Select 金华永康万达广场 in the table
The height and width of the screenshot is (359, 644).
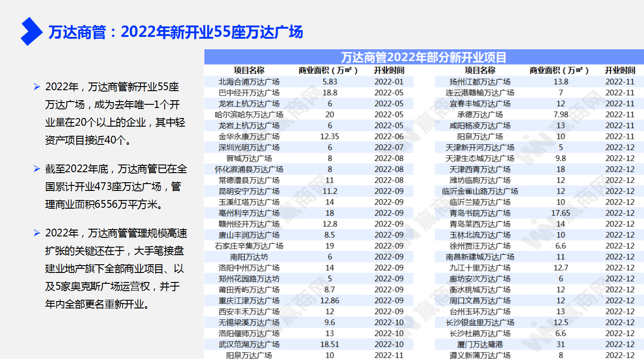[249, 137]
